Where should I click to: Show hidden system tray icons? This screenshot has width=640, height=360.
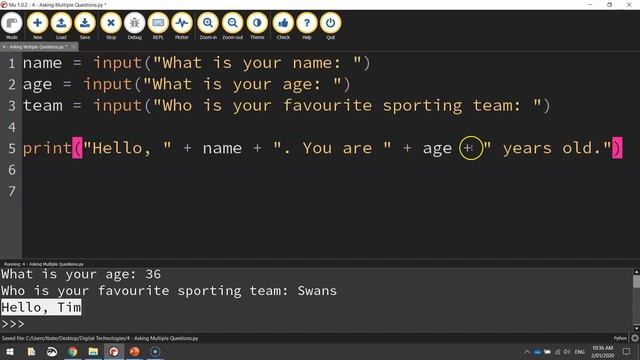tap(527, 351)
